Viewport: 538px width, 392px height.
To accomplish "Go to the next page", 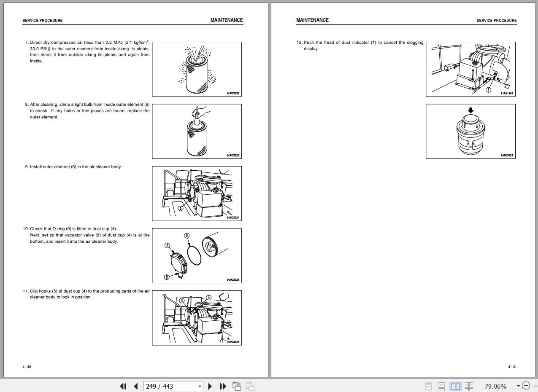I will coord(210,386).
